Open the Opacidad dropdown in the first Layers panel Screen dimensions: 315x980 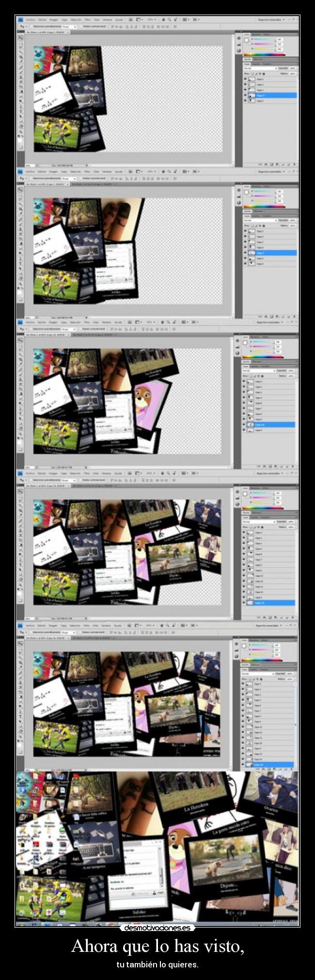(x=292, y=68)
